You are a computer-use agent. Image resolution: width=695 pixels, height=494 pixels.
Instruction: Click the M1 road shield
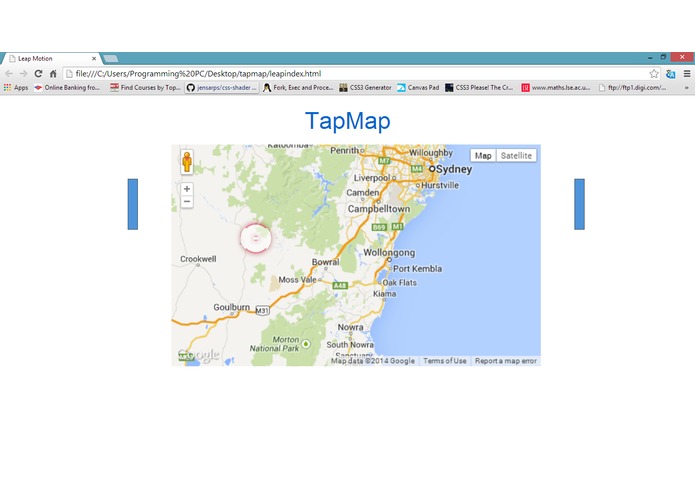coord(397,226)
